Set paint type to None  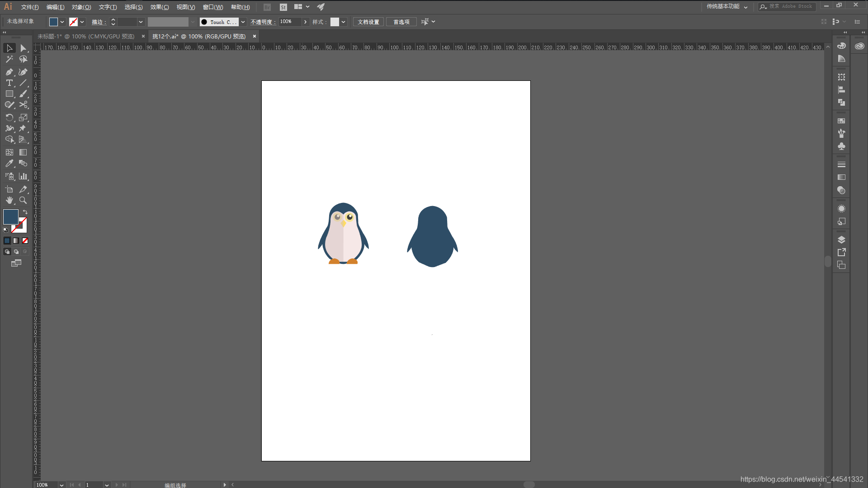pos(25,240)
